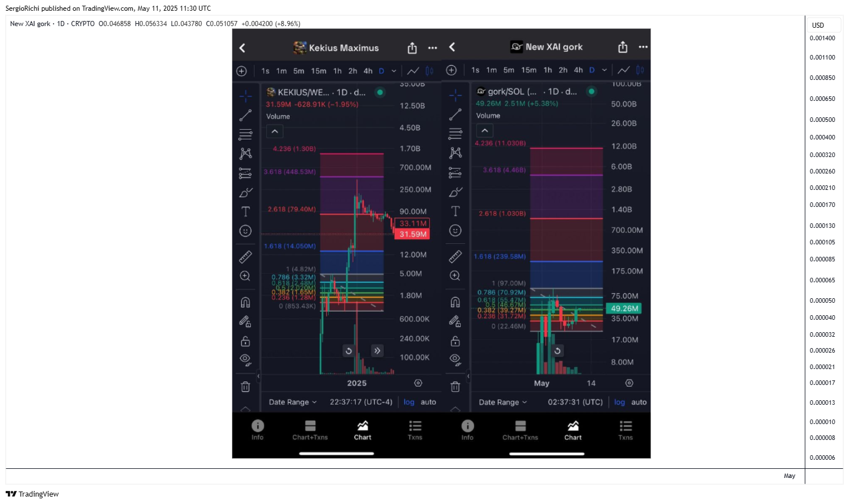Screen dimensions: 849x504
Task: Open Date Range dropdown on Kekius chart
Action: [293, 402]
